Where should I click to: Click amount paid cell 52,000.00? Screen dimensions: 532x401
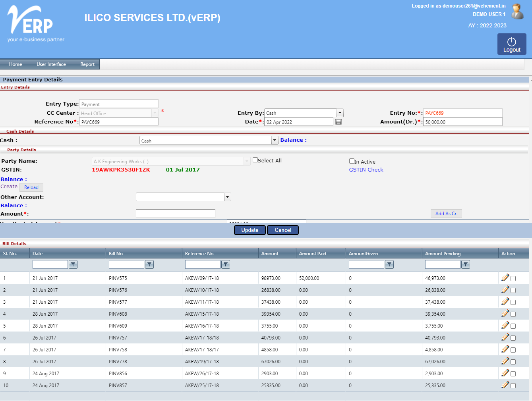pos(309,278)
